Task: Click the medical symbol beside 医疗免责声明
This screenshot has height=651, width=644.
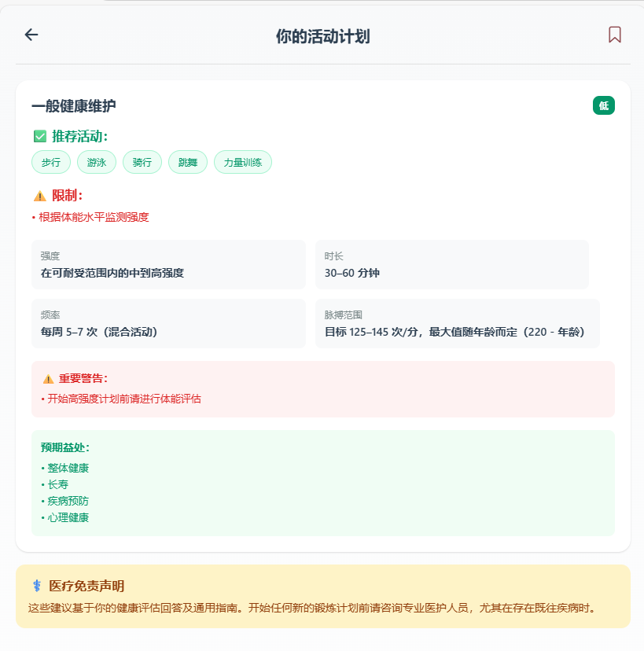Action: (x=37, y=586)
